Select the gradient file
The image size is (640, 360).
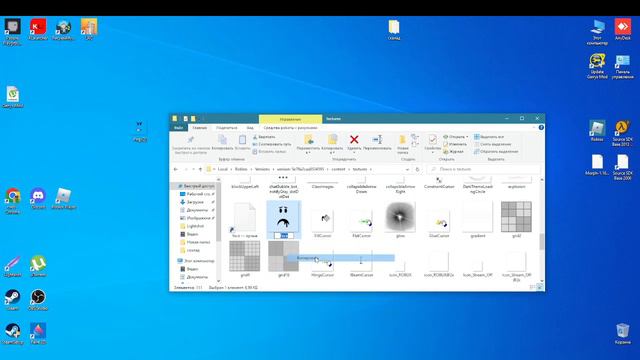[x=478, y=220]
